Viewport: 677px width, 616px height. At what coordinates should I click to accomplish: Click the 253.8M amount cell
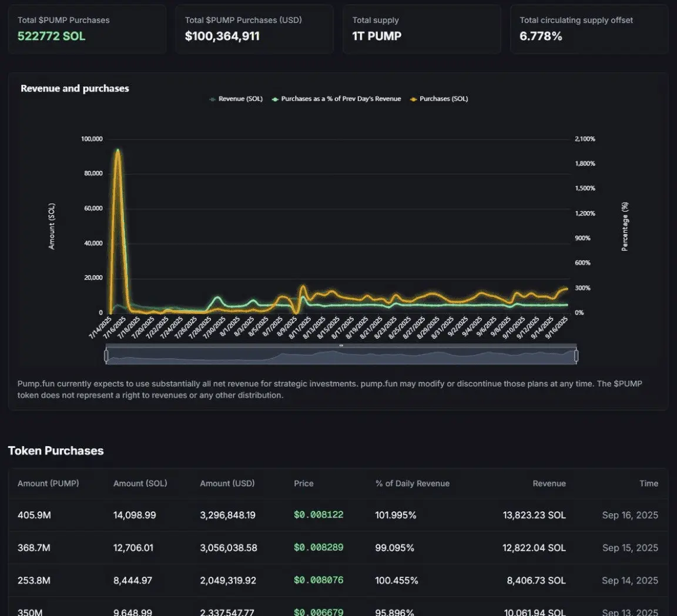pos(33,580)
